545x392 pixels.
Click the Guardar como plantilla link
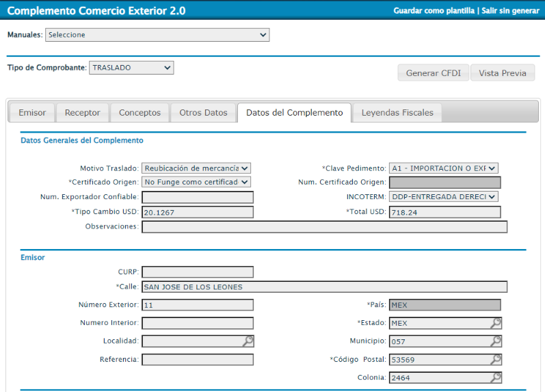pos(434,11)
